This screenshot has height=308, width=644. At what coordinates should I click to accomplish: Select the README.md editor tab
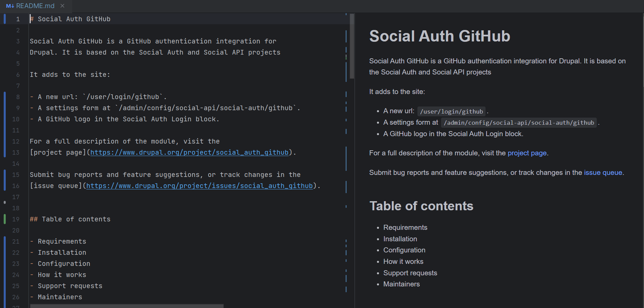click(x=35, y=6)
